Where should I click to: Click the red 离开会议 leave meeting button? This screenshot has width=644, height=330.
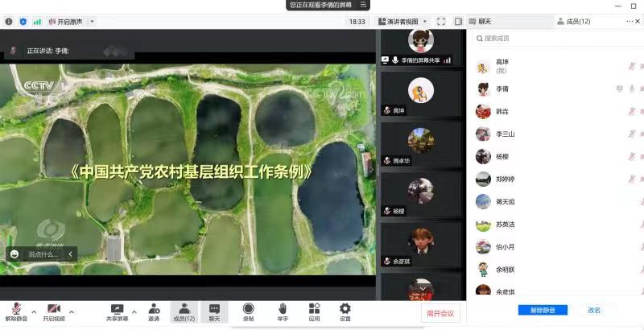[x=440, y=314]
